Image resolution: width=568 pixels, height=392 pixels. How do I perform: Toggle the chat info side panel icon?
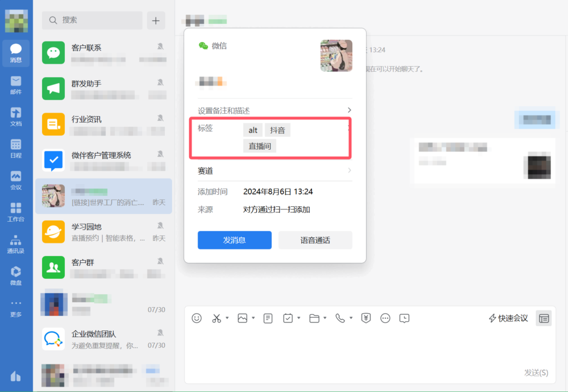click(544, 318)
